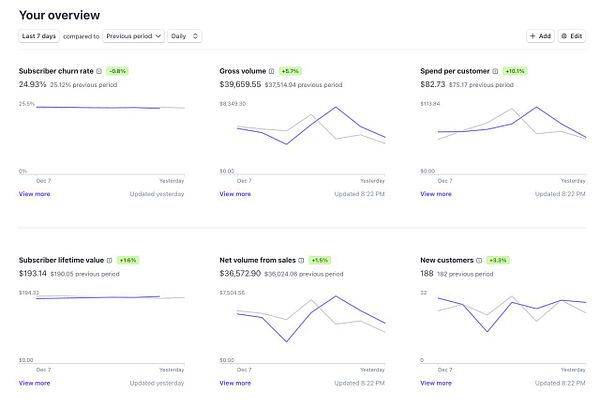Click the plus icon on Add button
The height and width of the screenshot is (405, 600).
tap(532, 36)
